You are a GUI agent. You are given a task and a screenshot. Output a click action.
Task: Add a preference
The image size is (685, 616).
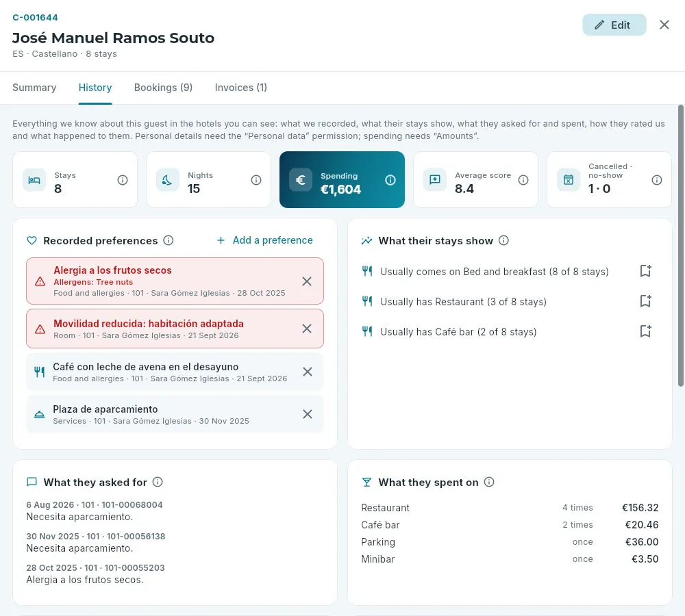264,240
